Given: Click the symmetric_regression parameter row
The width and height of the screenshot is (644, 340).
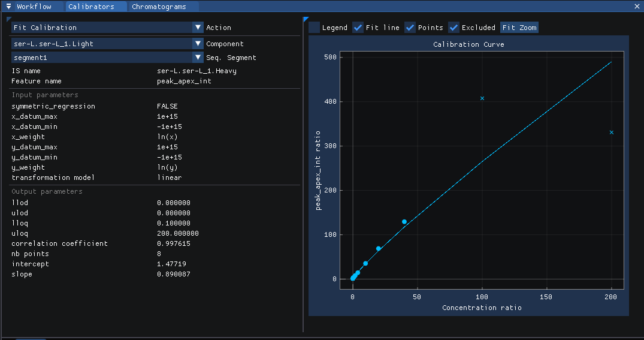Looking at the screenshot, I should [156, 106].
